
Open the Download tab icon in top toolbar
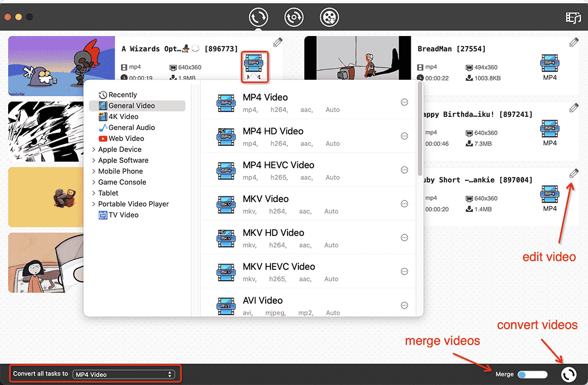293,17
